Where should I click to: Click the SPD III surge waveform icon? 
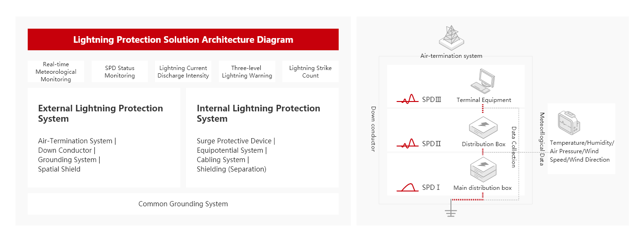[407, 99]
